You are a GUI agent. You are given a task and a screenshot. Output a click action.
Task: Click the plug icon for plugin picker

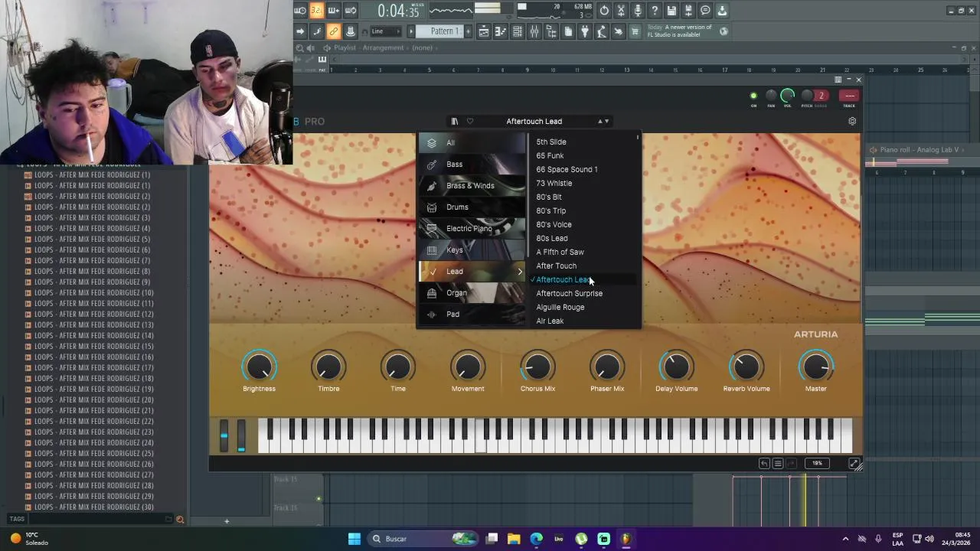pos(585,31)
